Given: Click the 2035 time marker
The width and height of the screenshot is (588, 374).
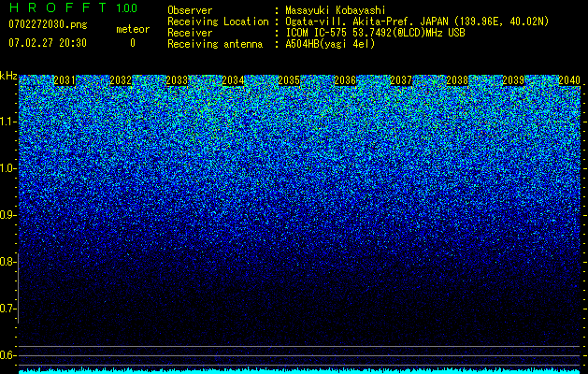Looking at the screenshot, I should [289, 80].
